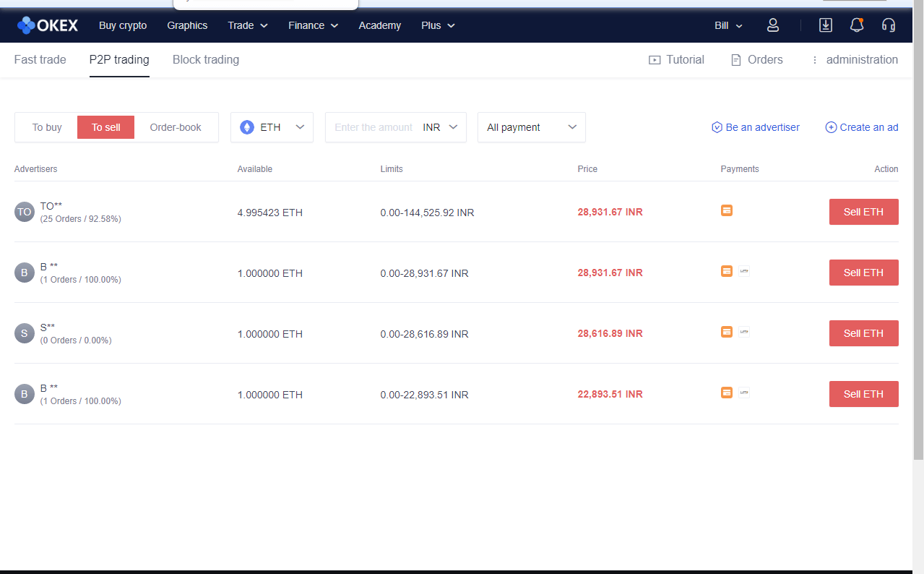The height and width of the screenshot is (574, 924).
Task: Click UPI payment icon in the 28,616.89 INR row
Action: click(x=744, y=332)
